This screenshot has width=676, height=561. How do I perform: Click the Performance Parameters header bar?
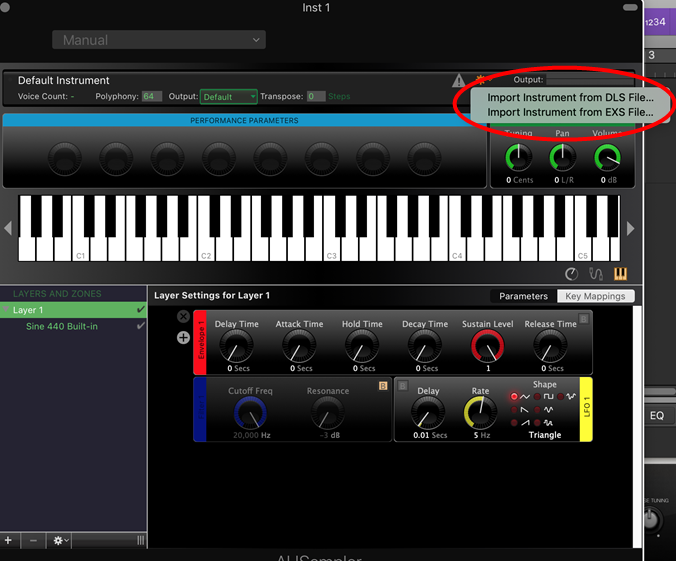tap(244, 120)
